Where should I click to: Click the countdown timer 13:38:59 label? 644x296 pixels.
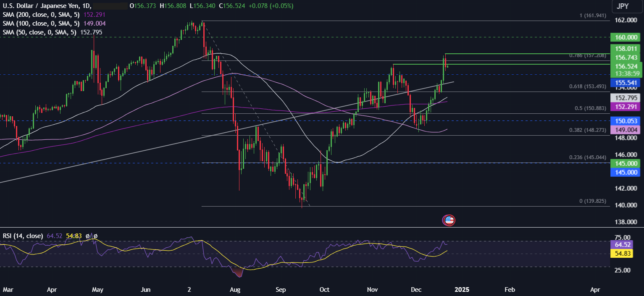pyautogui.click(x=626, y=73)
